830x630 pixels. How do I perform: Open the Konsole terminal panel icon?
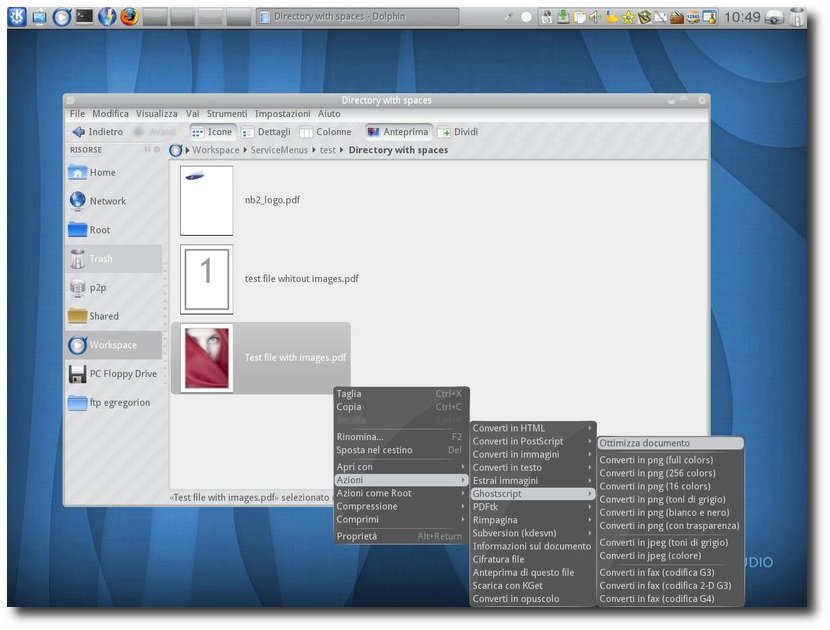(x=85, y=17)
